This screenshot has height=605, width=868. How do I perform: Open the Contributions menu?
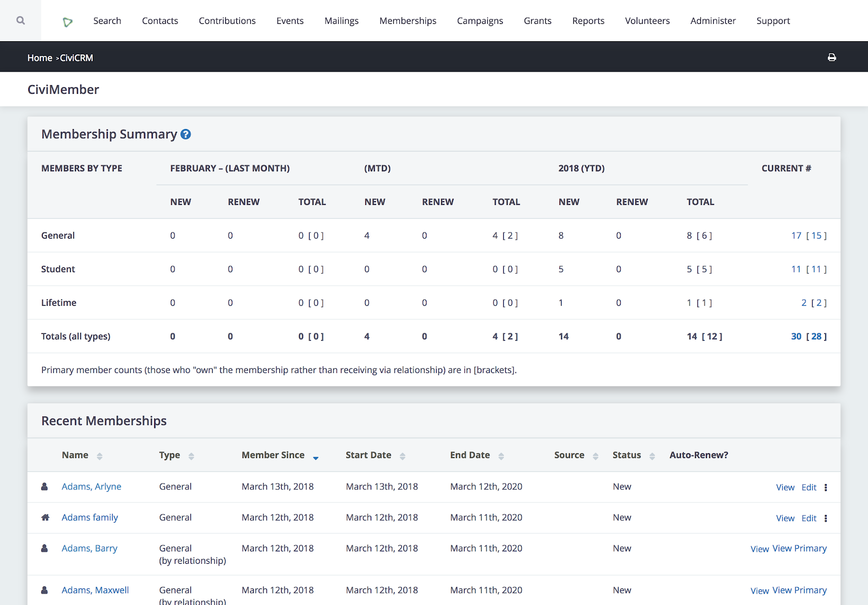pyautogui.click(x=227, y=21)
